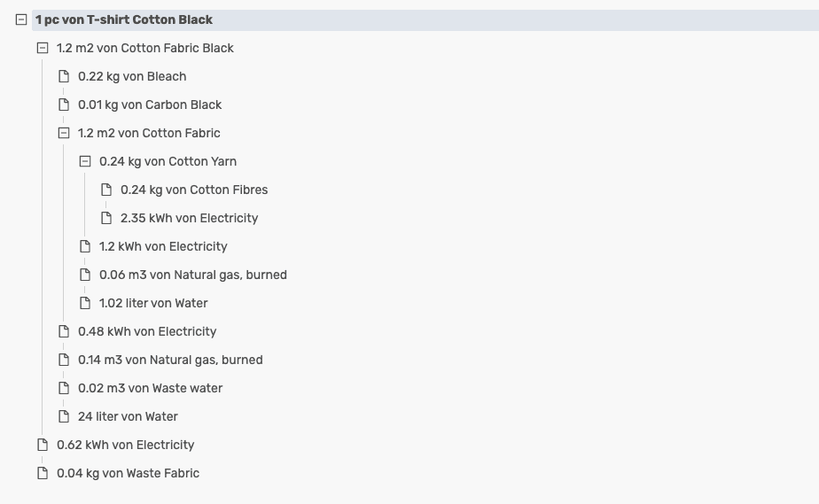Image resolution: width=819 pixels, height=504 pixels.
Task: Click the file icon next to 2.35 kWh Electricity
Action: pyautogui.click(x=106, y=218)
